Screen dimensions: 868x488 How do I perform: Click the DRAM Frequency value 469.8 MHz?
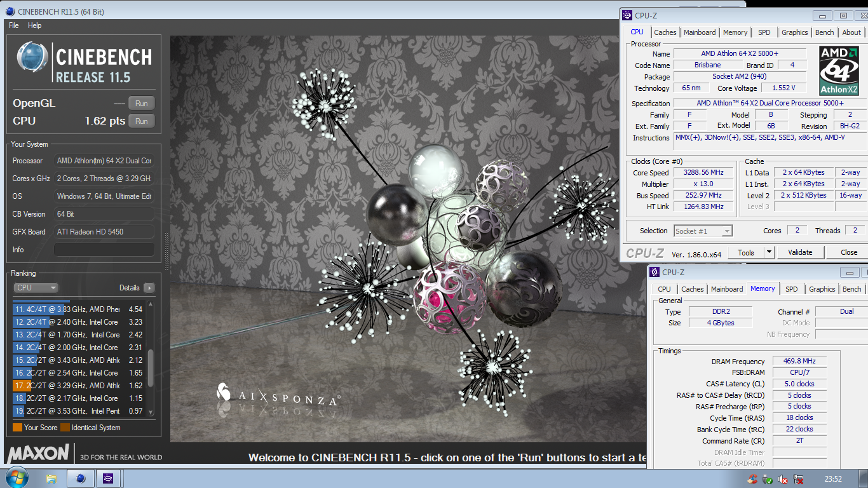(x=799, y=362)
